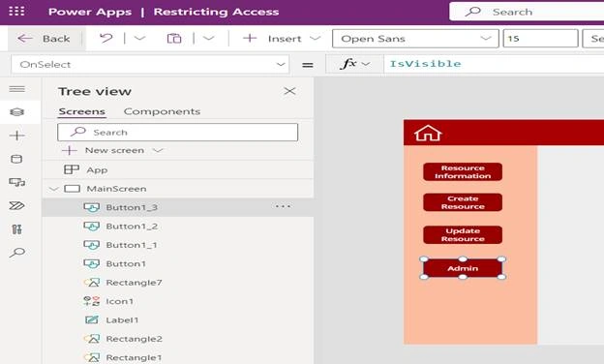Click the Admin button on canvas
604x364 pixels.
(463, 268)
